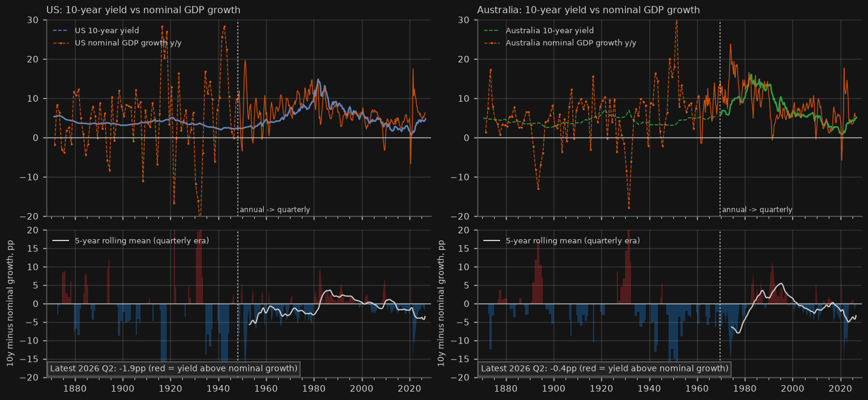Viewport: 868px width, 400px height.
Task: Select the 'Australia 10-year yield' legend entry
Action: 539,30
